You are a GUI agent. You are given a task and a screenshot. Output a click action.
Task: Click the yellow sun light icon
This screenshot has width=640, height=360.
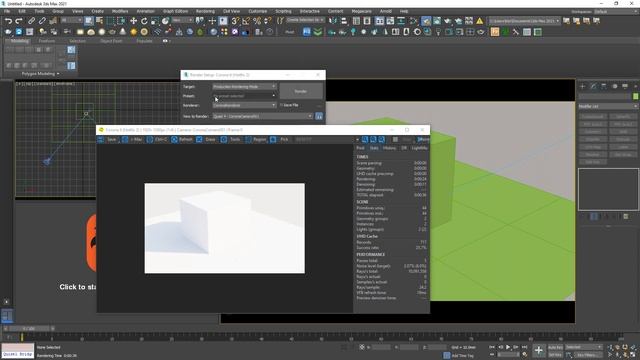(133, 32)
